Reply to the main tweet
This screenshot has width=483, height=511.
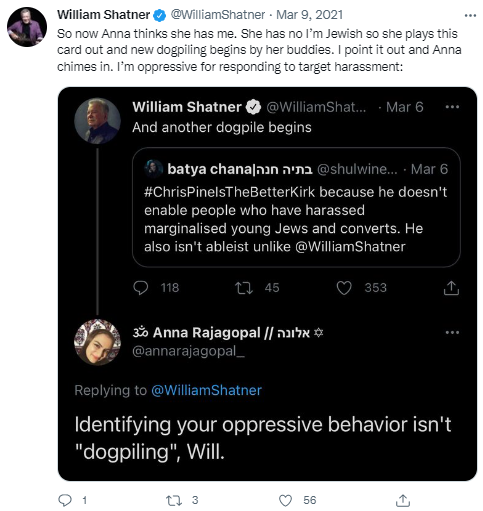click(x=65, y=500)
